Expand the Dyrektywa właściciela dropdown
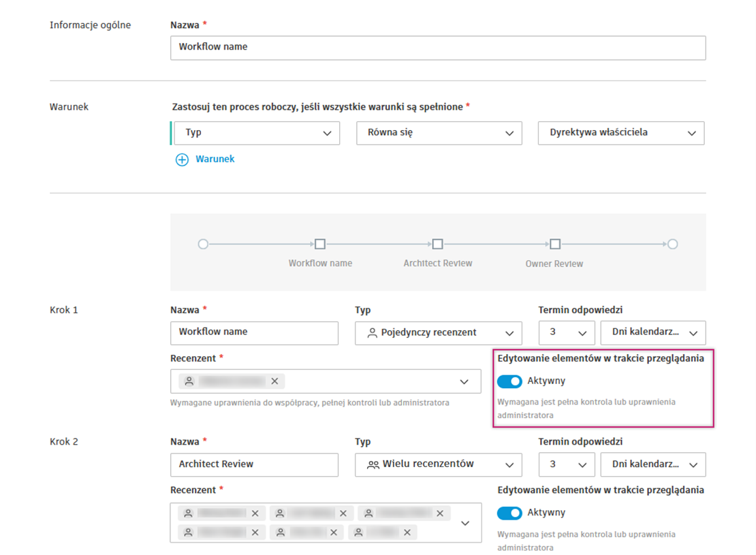Image resolution: width=756 pixels, height=555 pixels. coord(620,133)
